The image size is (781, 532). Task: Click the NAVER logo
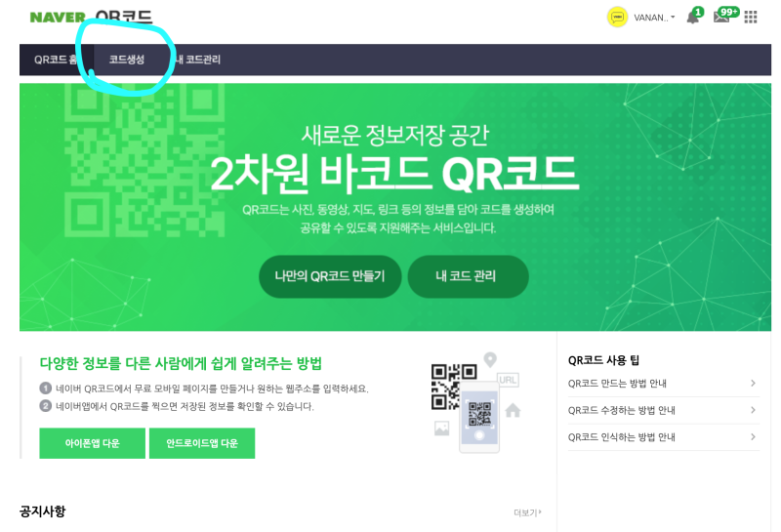click(x=58, y=18)
